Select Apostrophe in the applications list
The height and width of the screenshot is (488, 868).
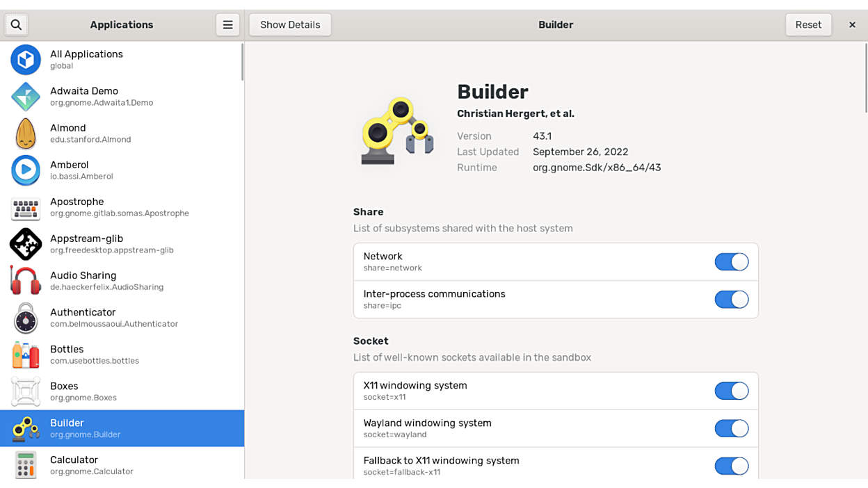120,207
